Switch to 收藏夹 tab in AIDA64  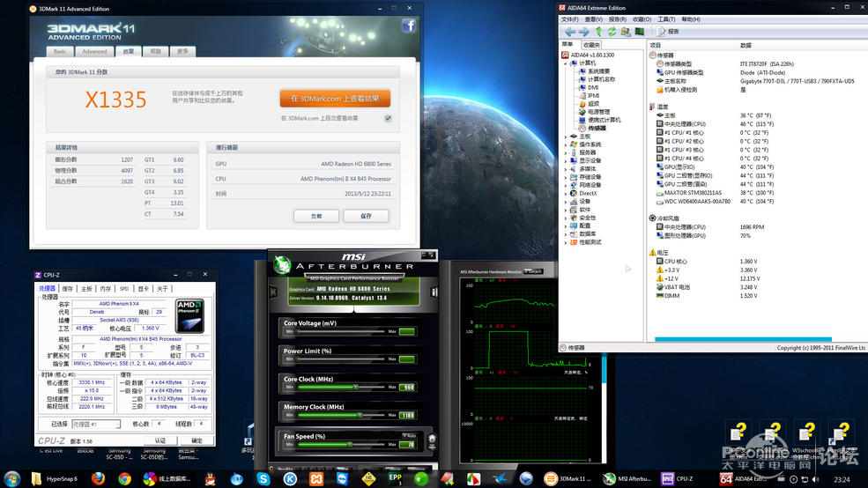pos(591,45)
